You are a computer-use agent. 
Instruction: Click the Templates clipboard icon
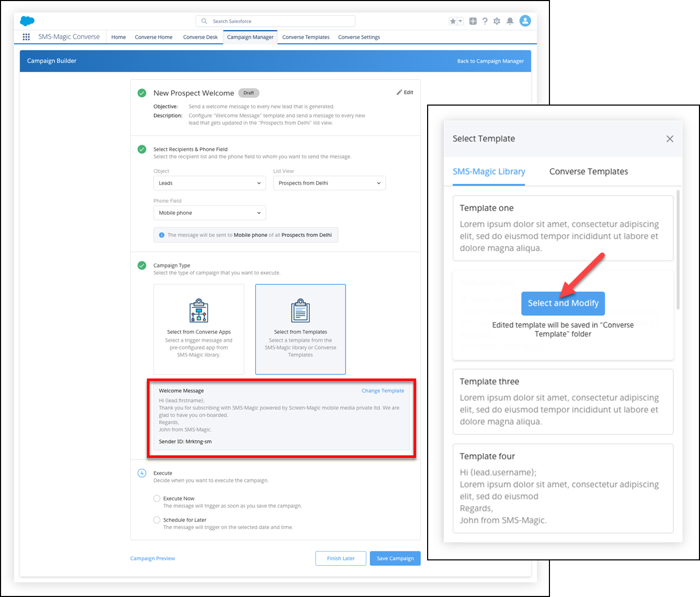tap(301, 311)
